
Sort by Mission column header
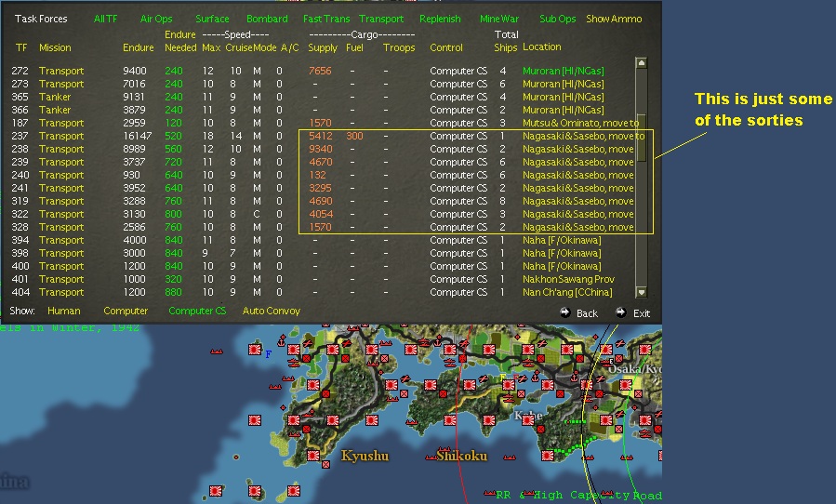tap(55, 47)
